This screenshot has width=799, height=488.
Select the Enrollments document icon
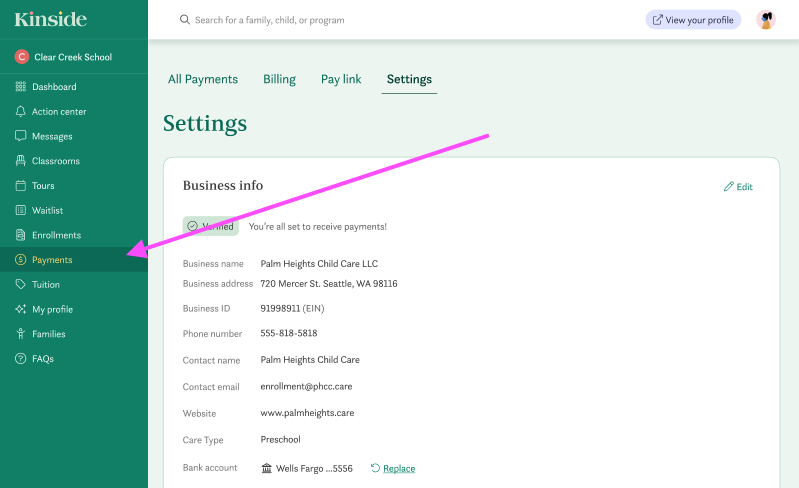pos(20,235)
